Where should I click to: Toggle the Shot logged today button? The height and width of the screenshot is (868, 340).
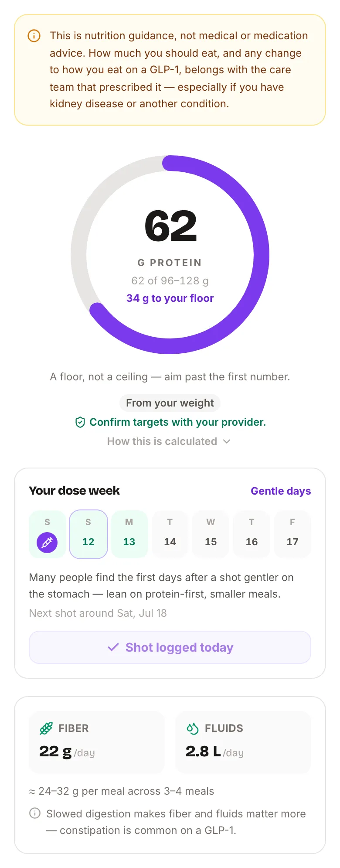coord(170,647)
